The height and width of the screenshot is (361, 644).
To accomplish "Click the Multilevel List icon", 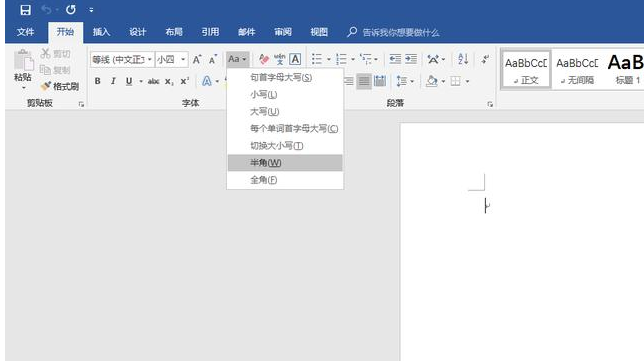I will 365,59.
